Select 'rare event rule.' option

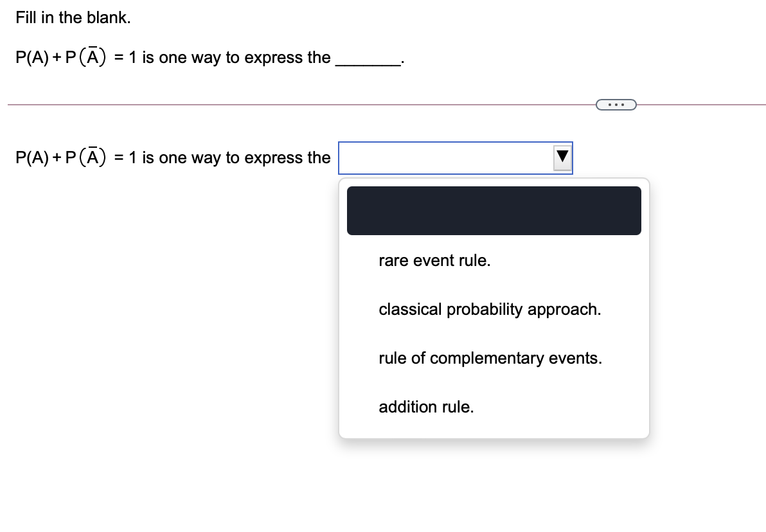434,260
